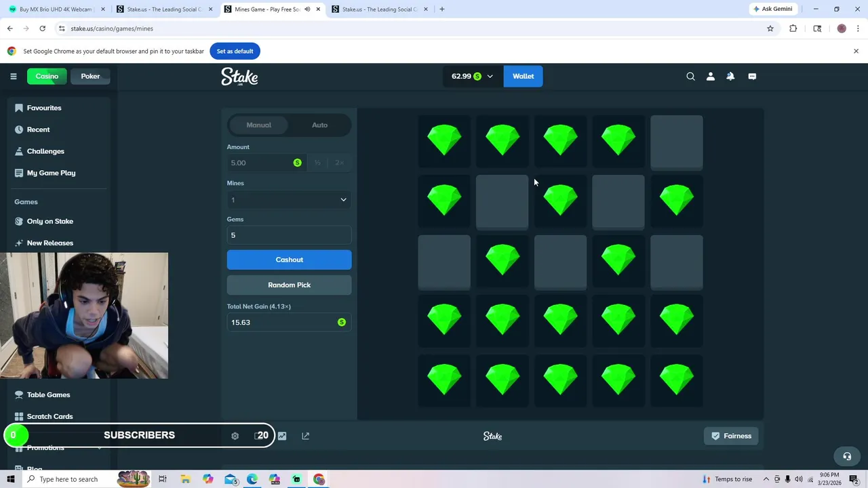Click the Ask Gemini button
The image size is (868, 488).
click(772, 9)
